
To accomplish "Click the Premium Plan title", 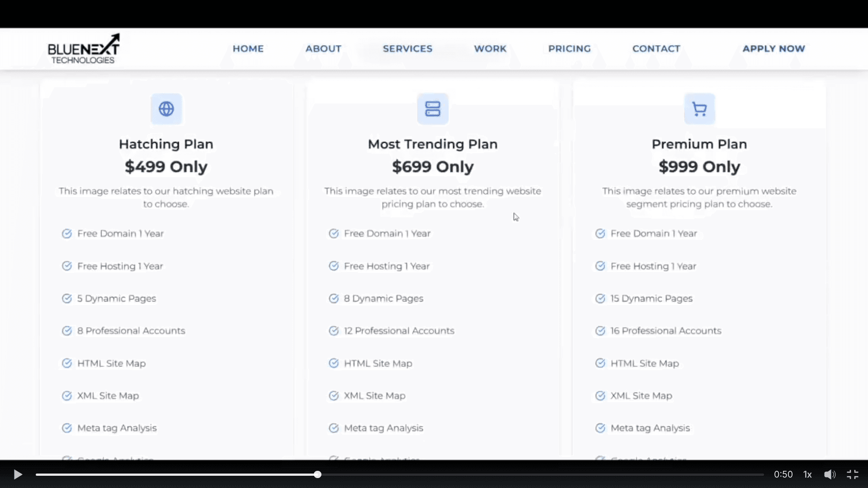I will pos(699,144).
